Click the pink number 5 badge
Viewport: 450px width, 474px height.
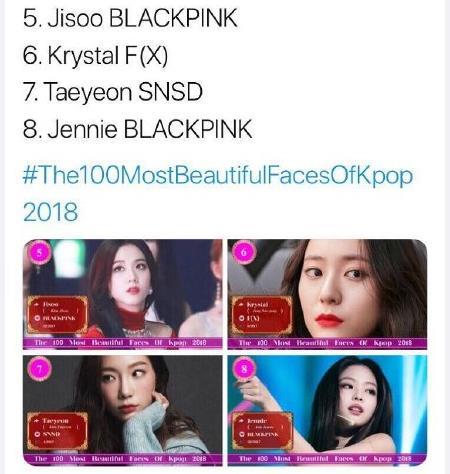point(40,253)
